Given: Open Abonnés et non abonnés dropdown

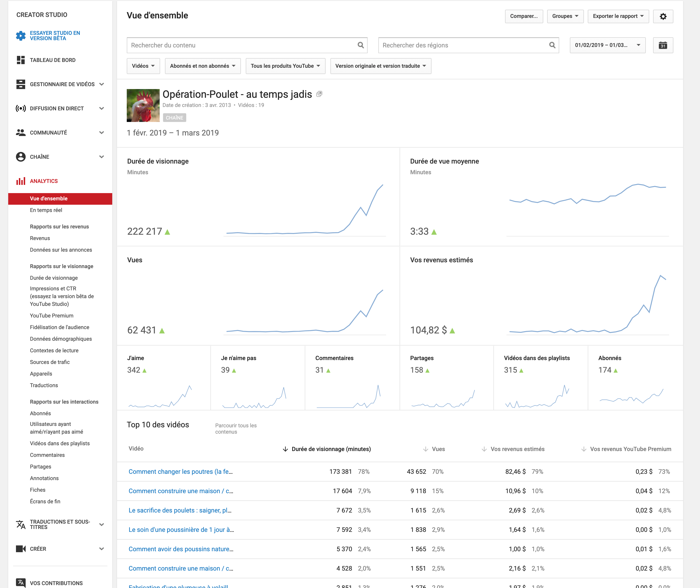Looking at the screenshot, I should (203, 66).
